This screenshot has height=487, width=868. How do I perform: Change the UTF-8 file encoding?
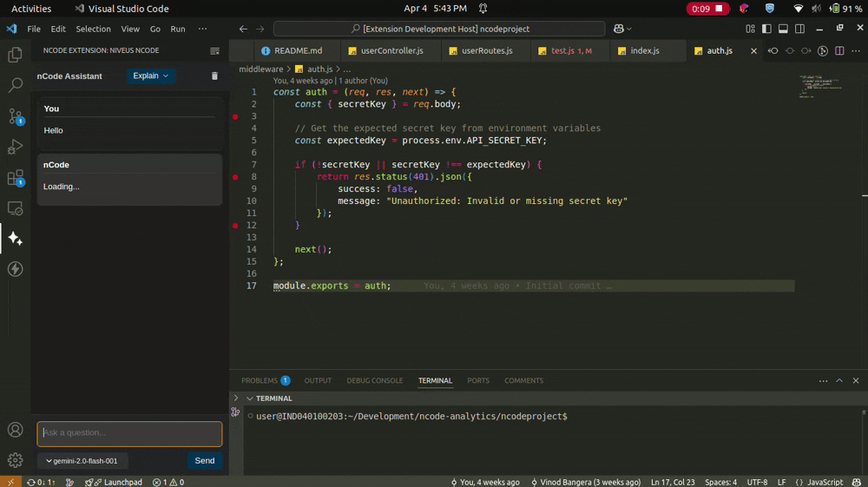(x=757, y=482)
